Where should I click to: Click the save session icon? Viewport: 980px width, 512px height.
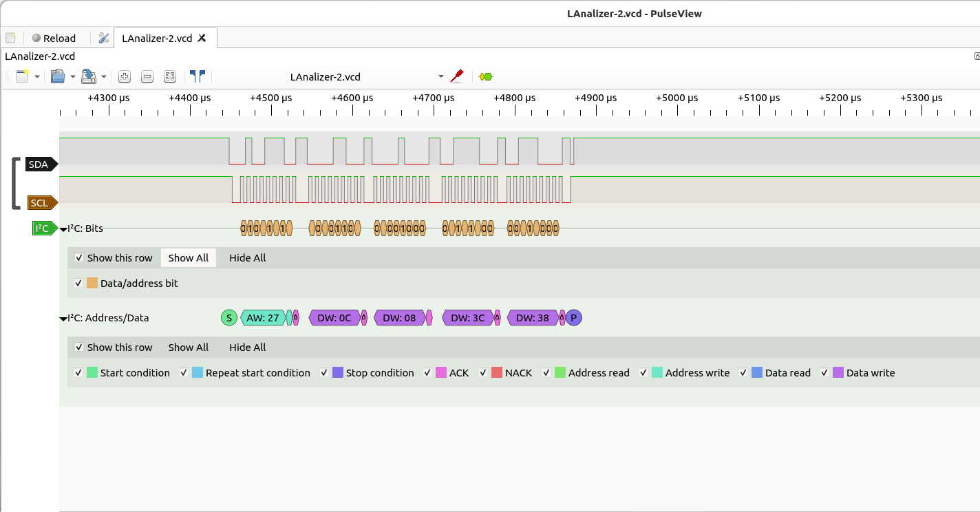[88, 76]
